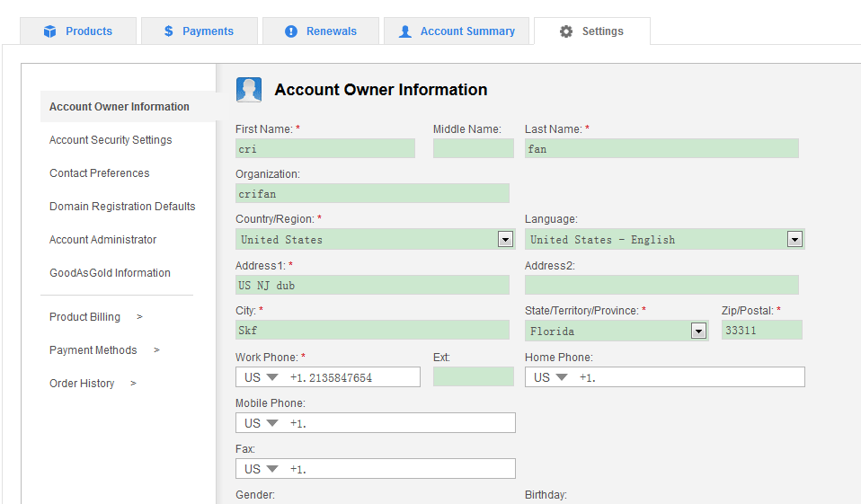This screenshot has height=504, width=861.
Task: Click the Payments dollar sign icon
Action: click(x=169, y=31)
